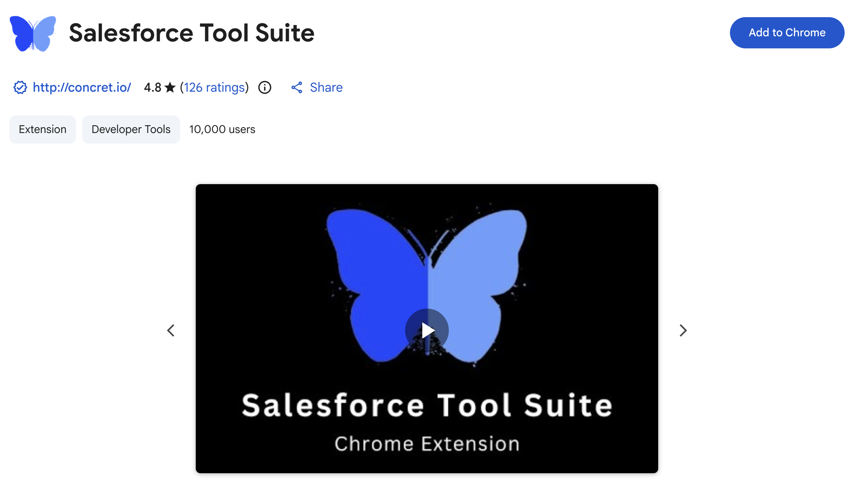This screenshot has height=490, width=868.
Task: Click the verified publisher badge icon
Action: [20, 87]
